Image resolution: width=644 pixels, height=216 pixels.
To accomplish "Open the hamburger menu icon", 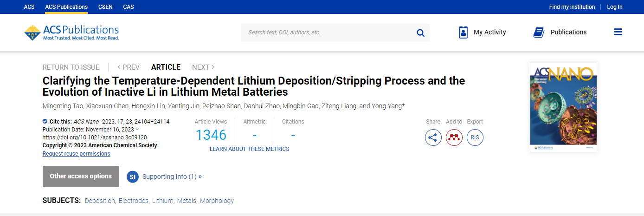I will (618, 32).
